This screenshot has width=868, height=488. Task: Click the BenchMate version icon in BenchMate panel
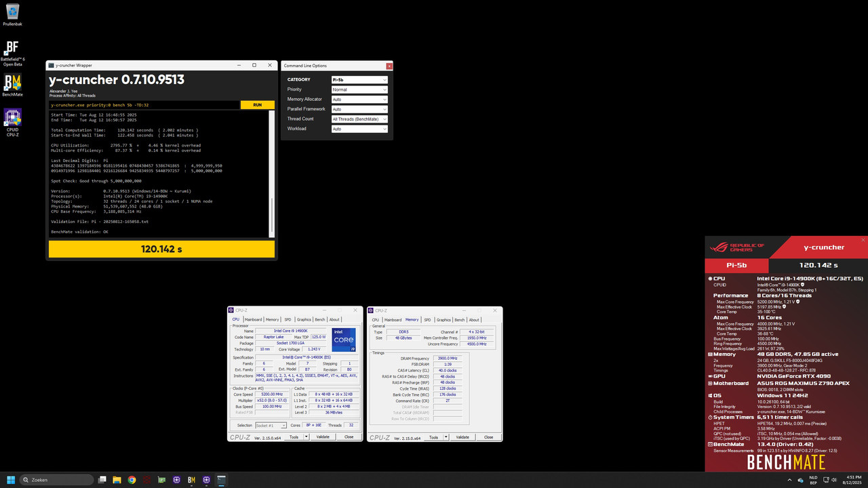pos(710,444)
